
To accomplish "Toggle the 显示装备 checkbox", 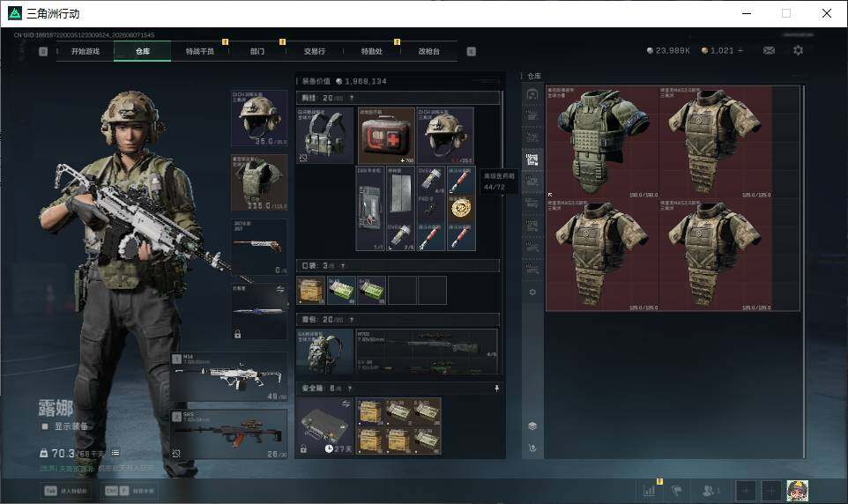I will (46, 426).
